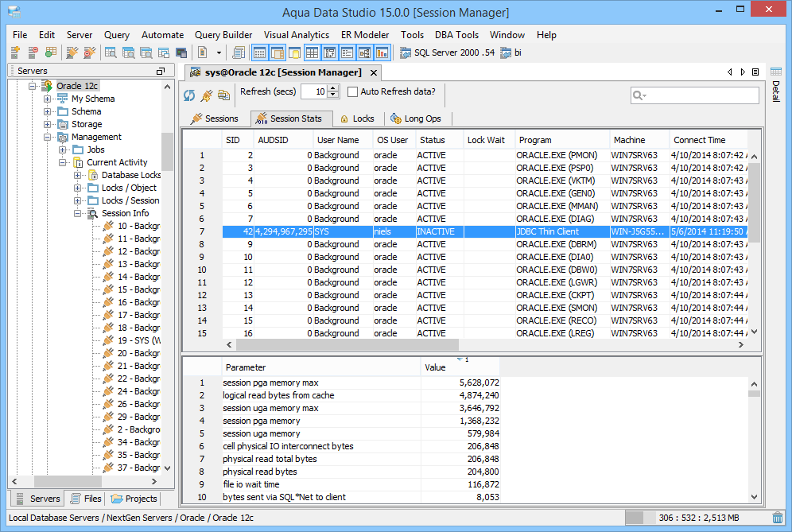The image size is (792, 532).
Task: Sort by the Program column header
Action: click(561, 140)
